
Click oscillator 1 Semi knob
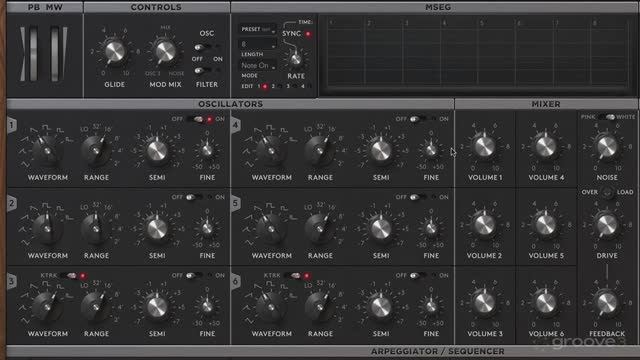[x=157, y=151]
